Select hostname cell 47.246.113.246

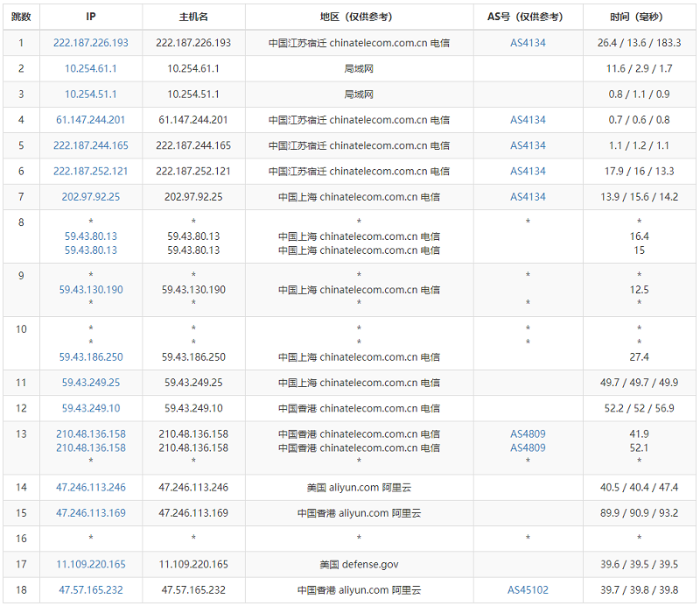pyautogui.click(x=193, y=487)
